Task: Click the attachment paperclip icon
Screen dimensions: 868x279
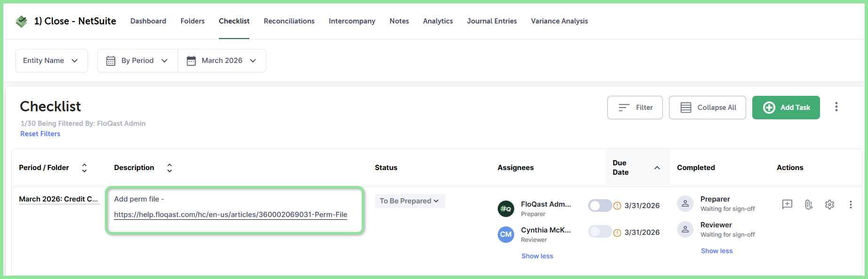Action: [x=808, y=204]
